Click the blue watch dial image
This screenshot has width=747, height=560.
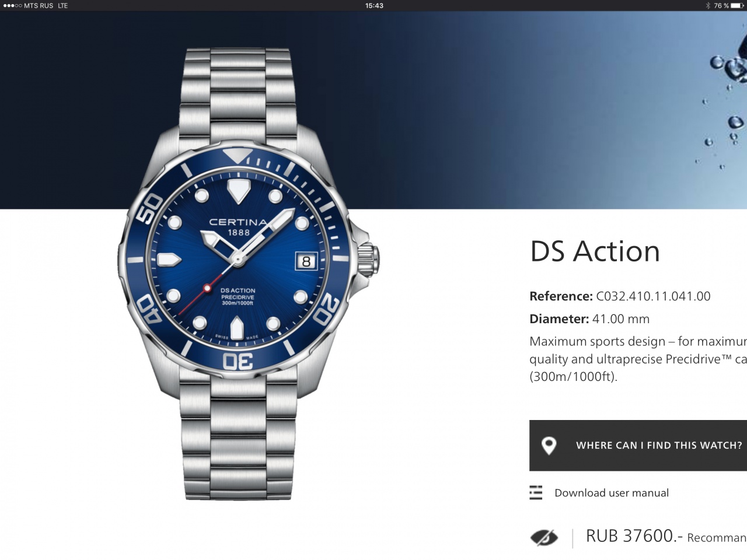coord(238,261)
